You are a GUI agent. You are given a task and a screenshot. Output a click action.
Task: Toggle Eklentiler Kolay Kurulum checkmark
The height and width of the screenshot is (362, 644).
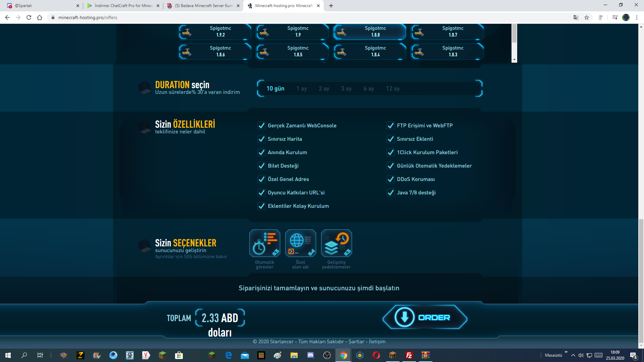(x=262, y=206)
